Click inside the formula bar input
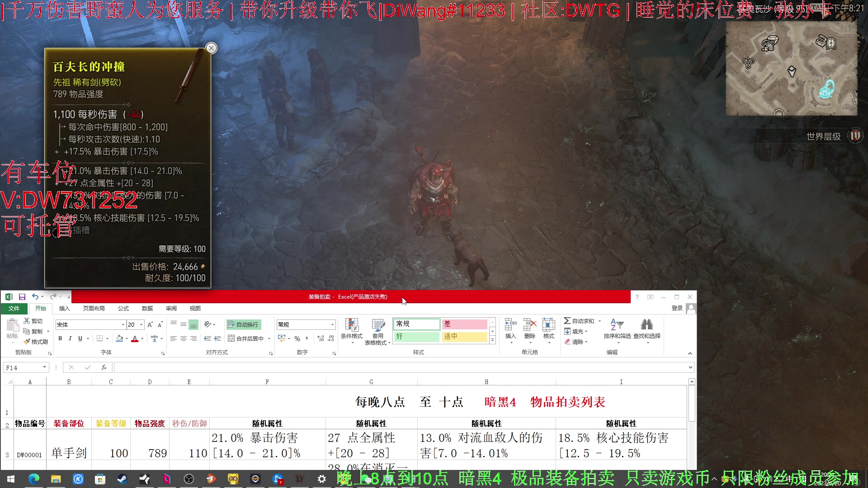The image size is (868, 488). point(400,367)
